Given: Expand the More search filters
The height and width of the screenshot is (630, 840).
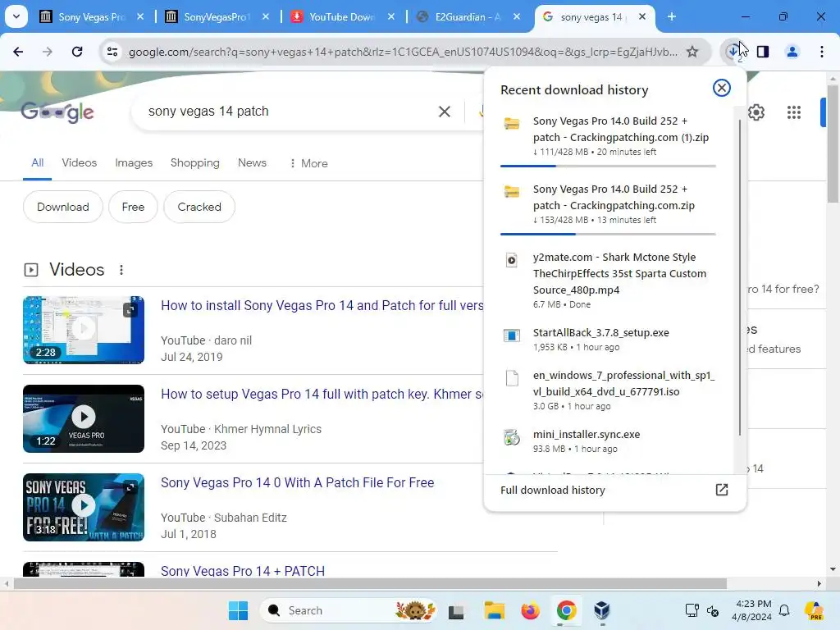Looking at the screenshot, I should 308,163.
